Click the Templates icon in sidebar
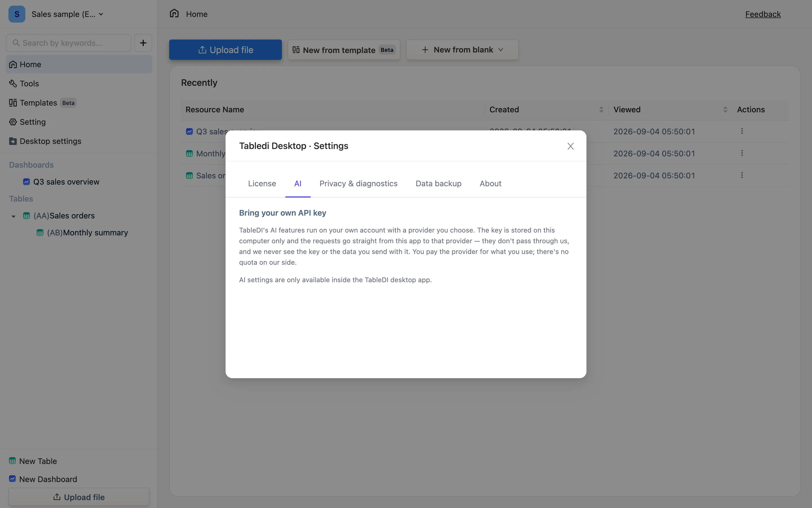The width and height of the screenshot is (812, 508). 13,102
